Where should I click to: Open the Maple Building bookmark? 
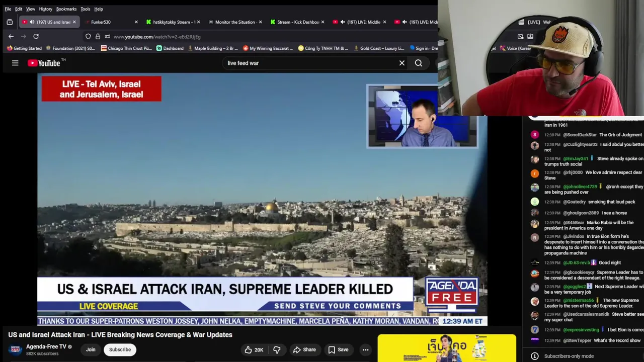pyautogui.click(x=212, y=48)
